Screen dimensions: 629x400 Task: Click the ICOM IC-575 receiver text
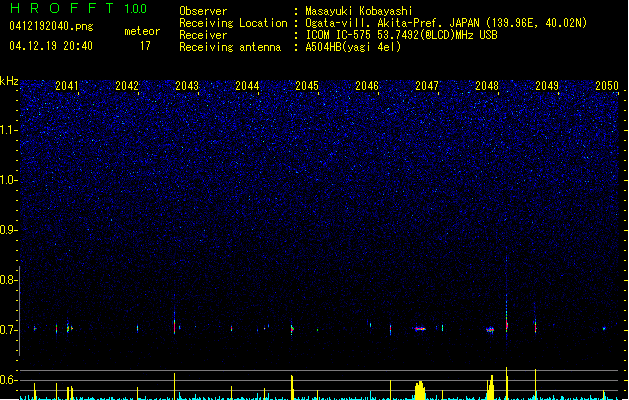tap(402, 35)
